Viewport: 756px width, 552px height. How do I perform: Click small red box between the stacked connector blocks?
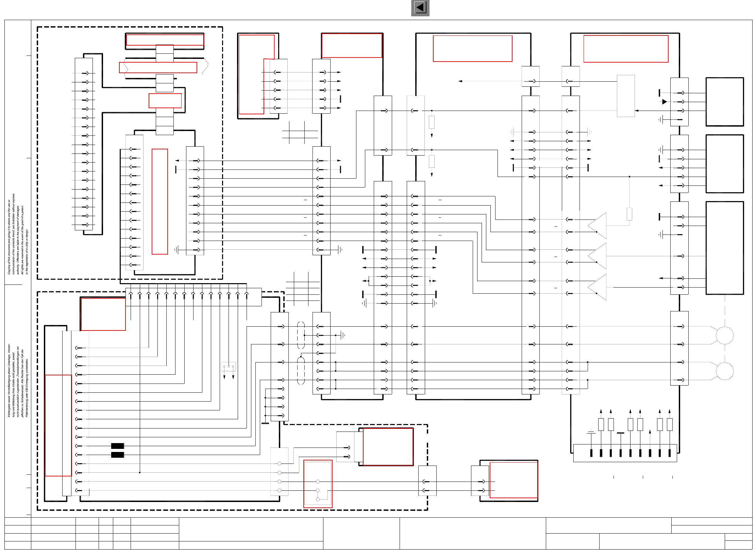[165, 101]
